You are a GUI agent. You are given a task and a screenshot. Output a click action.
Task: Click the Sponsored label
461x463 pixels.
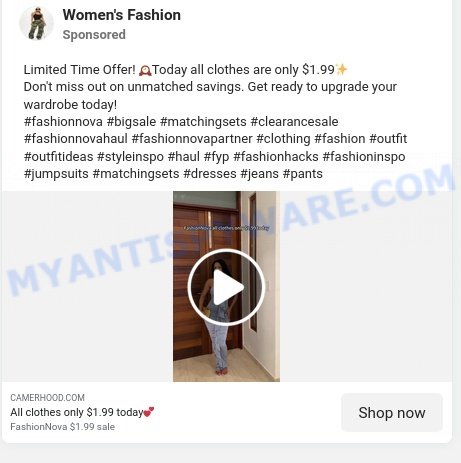coord(94,35)
